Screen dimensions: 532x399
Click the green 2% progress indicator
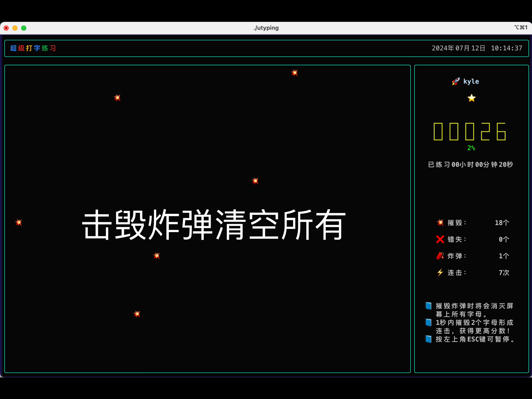[471, 148]
